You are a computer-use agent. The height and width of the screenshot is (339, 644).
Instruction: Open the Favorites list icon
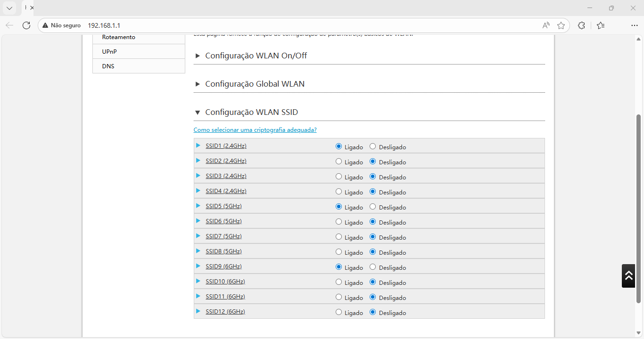tap(601, 25)
